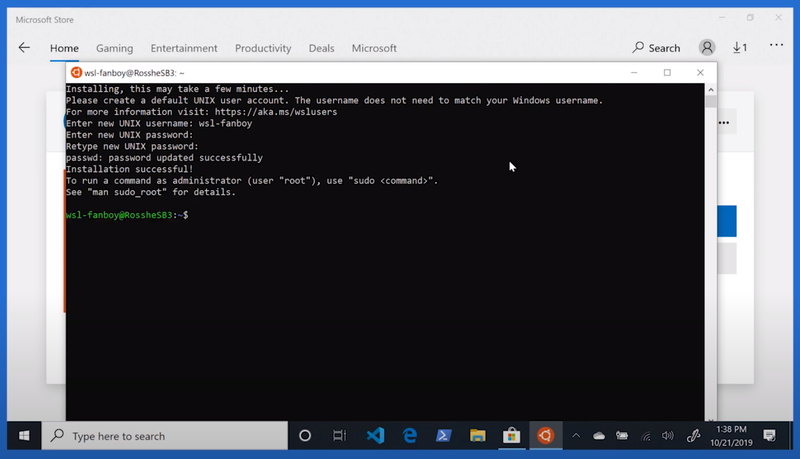Open Store downloads and updates indicator

pyautogui.click(x=740, y=47)
